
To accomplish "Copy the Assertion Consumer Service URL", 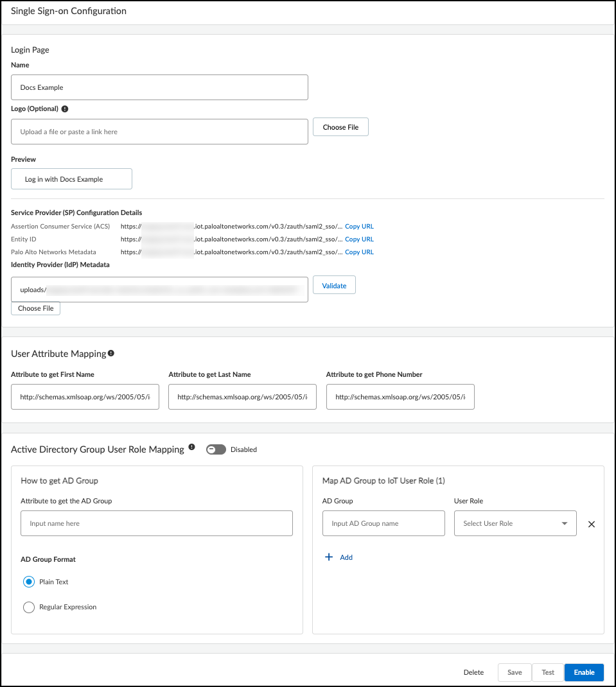I will click(359, 226).
